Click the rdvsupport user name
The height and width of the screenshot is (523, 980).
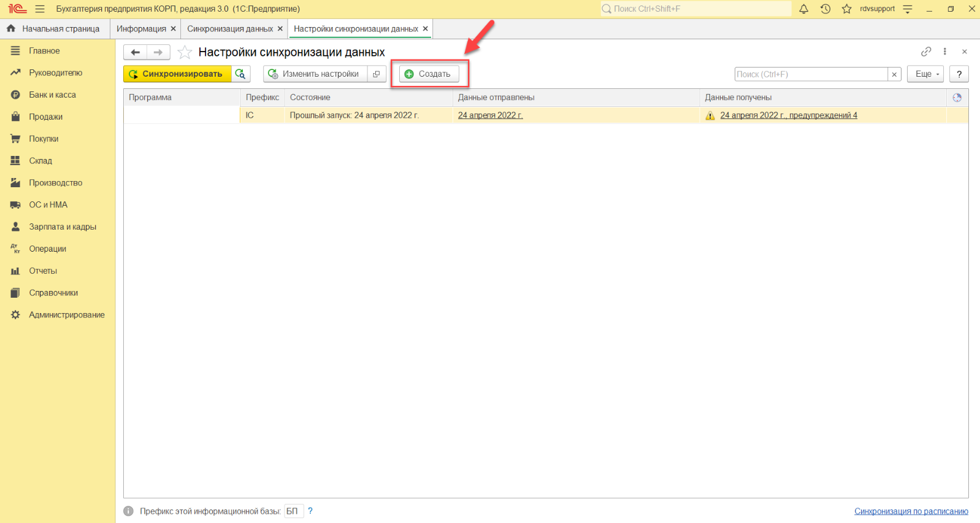(877, 9)
